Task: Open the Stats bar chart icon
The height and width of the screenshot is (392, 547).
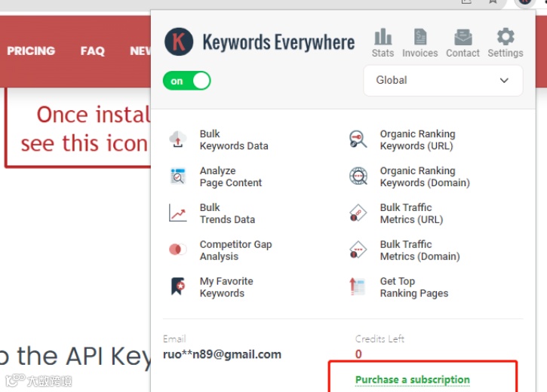Action: (383, 37)
